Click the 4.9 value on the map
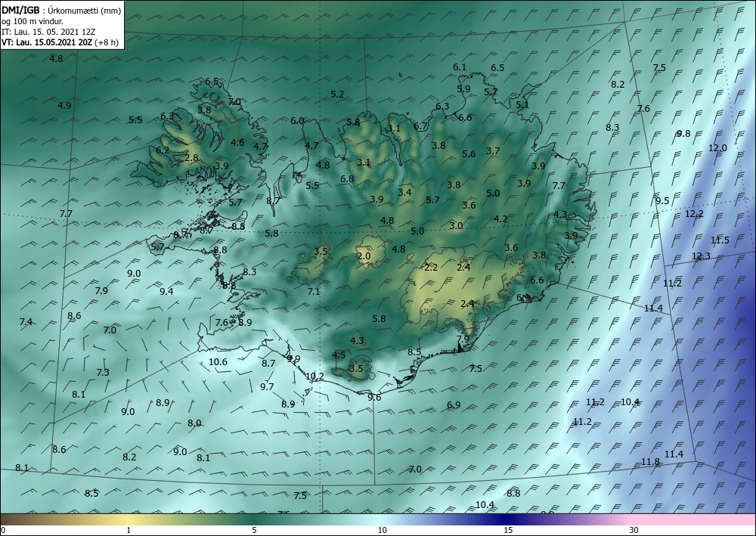Image resolution: width=756 pixels, height=536 pixels. (x=64, y=106)
